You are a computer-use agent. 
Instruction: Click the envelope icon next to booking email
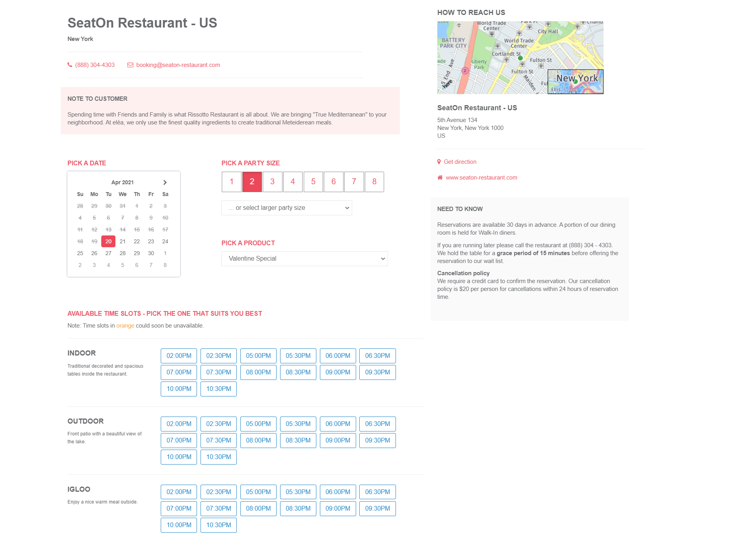(x=130, y=65)
